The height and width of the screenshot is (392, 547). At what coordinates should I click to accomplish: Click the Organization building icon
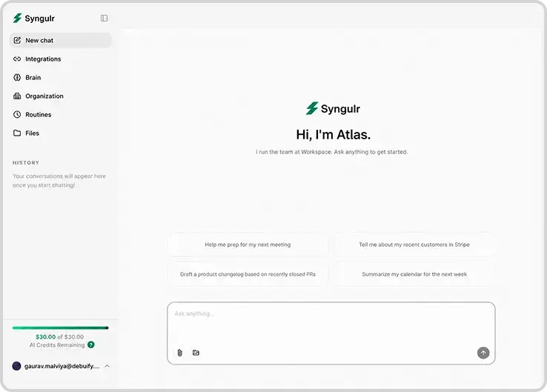(17, 96)
